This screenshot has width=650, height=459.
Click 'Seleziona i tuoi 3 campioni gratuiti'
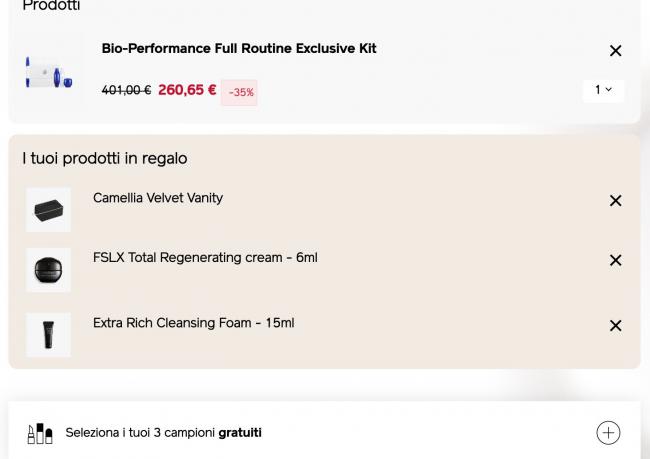tap(163, 433)
